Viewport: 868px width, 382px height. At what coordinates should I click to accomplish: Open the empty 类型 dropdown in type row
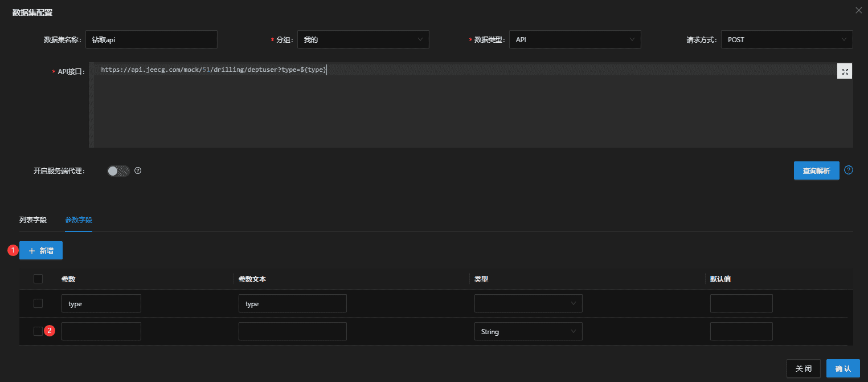[528, 303]
